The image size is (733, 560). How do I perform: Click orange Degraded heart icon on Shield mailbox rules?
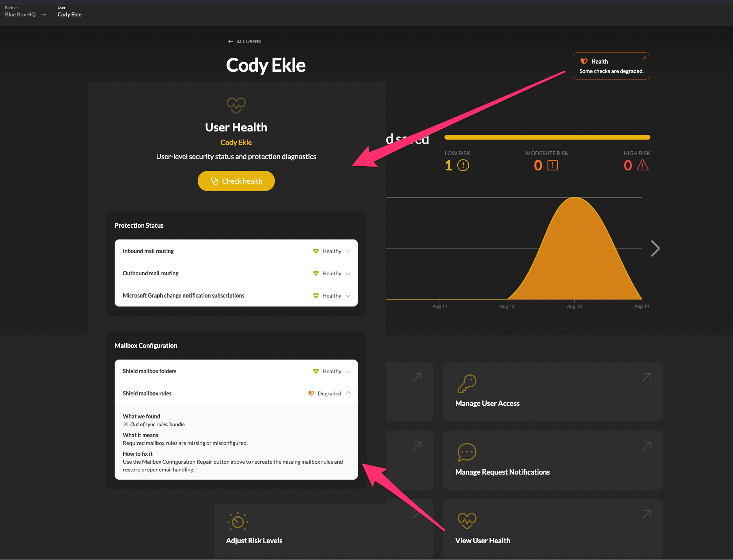point(311,393)
